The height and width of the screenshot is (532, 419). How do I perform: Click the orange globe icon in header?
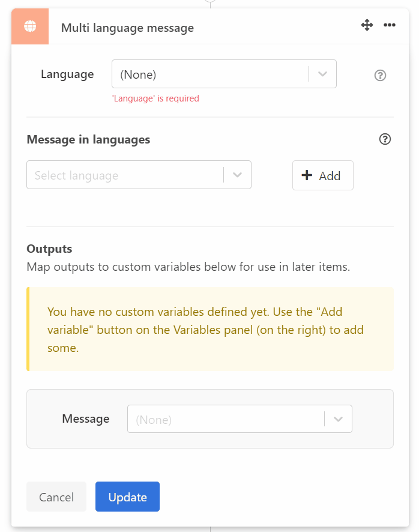coord(30,26)
